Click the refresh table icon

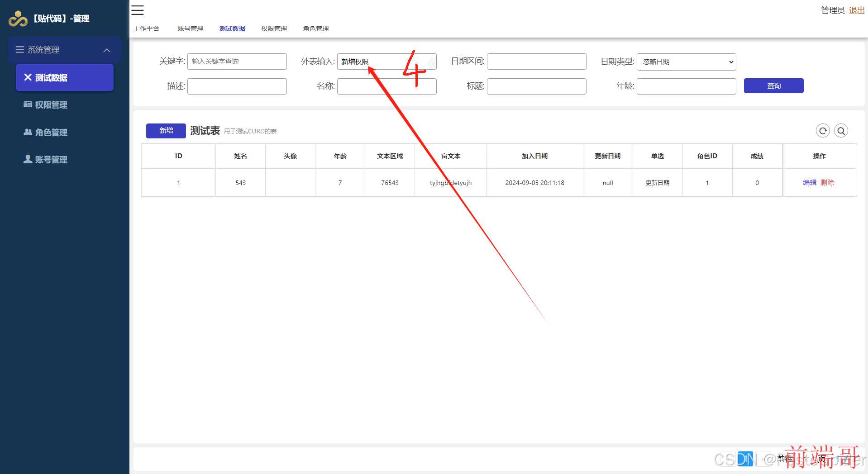pos(823,131)
